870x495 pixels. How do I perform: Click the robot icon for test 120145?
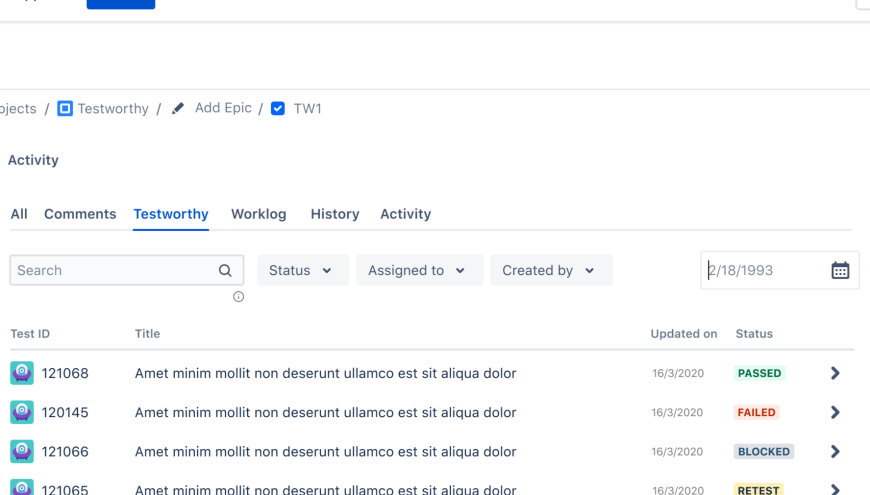click(22, 412)
